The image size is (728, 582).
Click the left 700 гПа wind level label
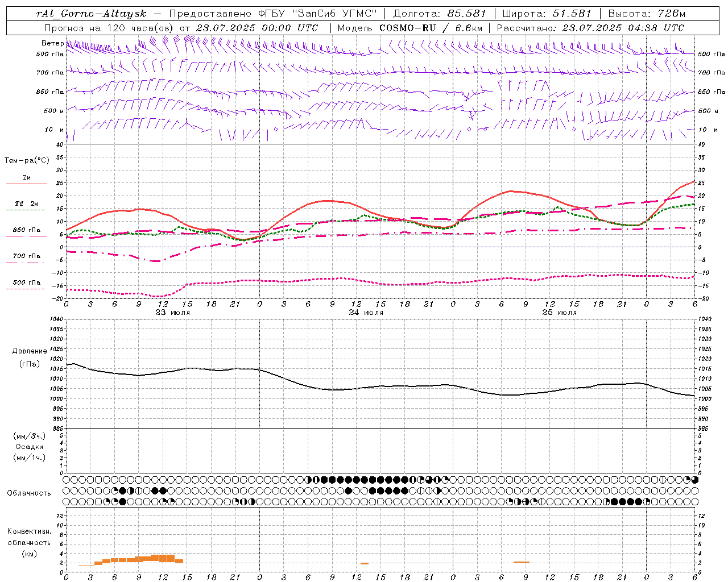(50, 73)
